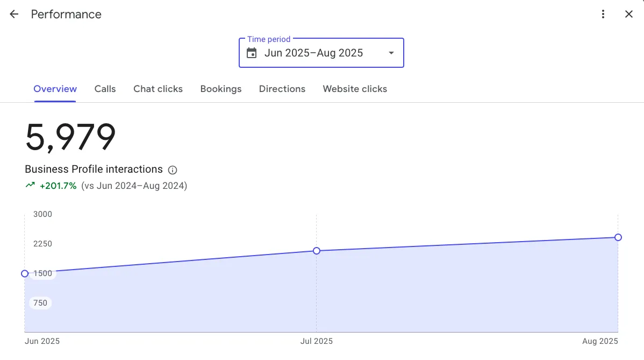
Task: Select the Aug 2025 data point
Action: click(618, 237)
